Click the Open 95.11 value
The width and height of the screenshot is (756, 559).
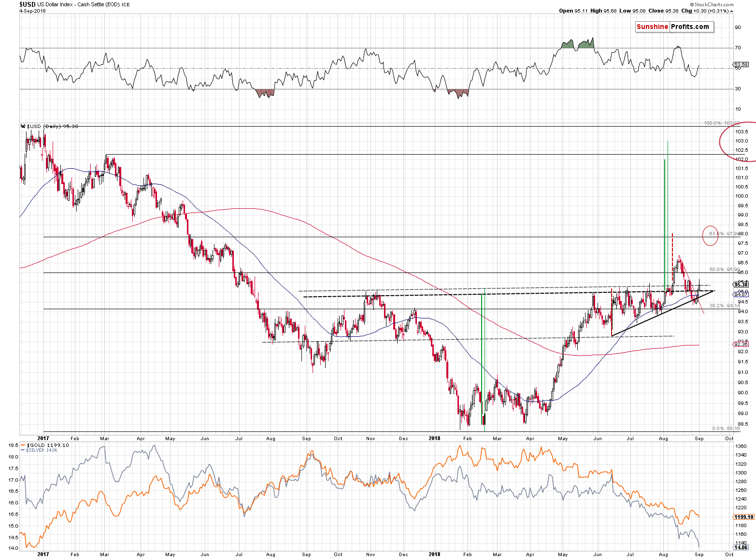[573, 11]
